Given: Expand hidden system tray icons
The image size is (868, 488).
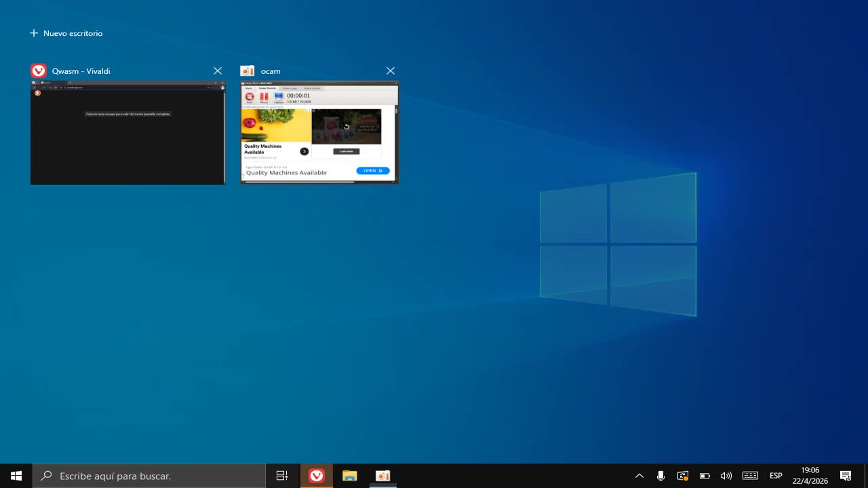Looking at the screenshot, I should pyautogui.click(x=639, y=476).
